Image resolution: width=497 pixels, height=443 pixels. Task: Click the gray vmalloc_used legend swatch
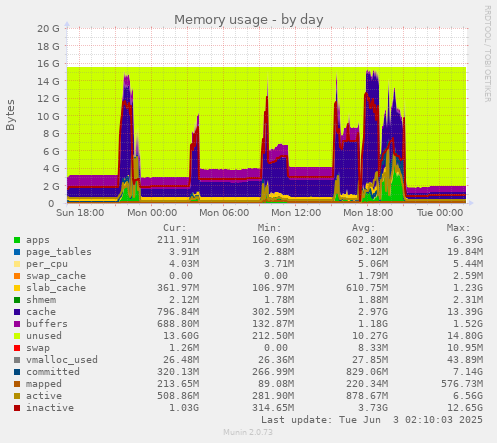click(x=17, y=360)
